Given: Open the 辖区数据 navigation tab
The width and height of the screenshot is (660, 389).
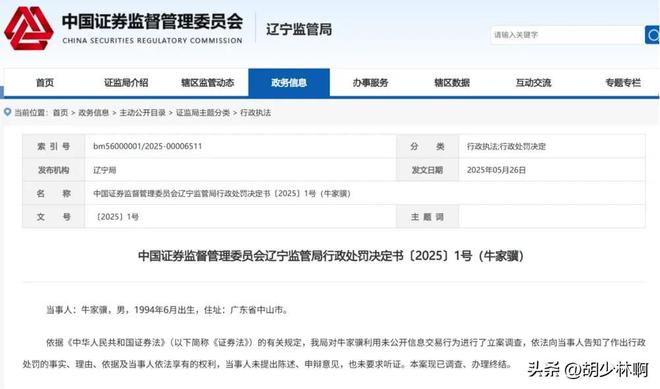Looking at the screenshot, I should pos(452,83).
